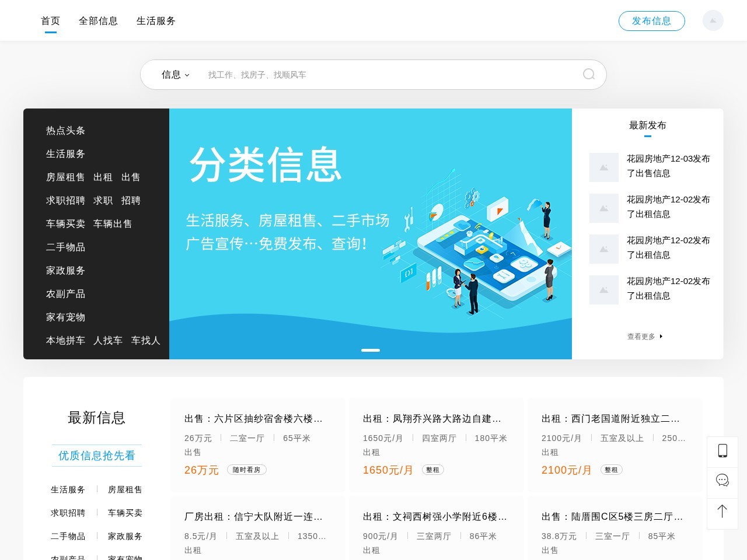Click the first 最新发布 listing thumbnail

[603, 167]
